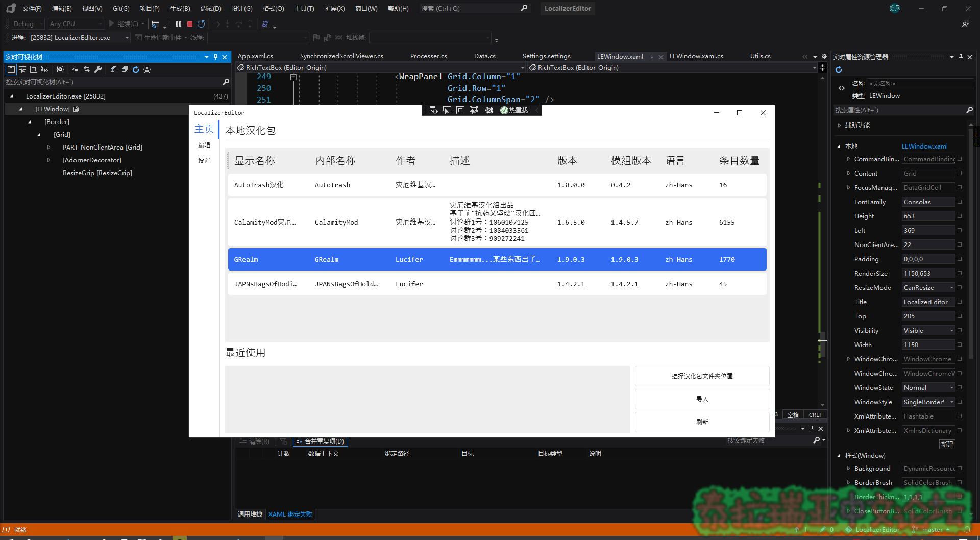Open the feedback icon at top right

(x=965, y=23)
